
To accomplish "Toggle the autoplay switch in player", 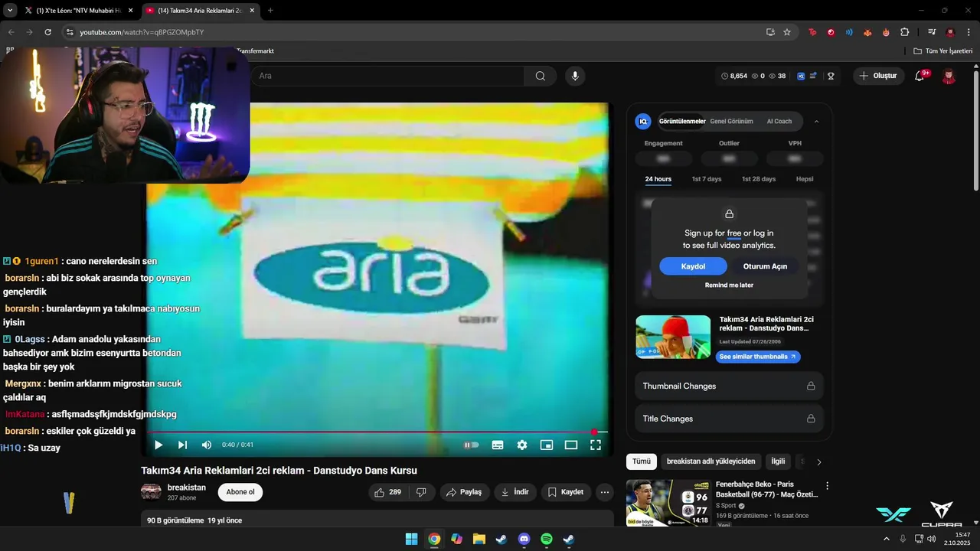I will pos(472,445).
